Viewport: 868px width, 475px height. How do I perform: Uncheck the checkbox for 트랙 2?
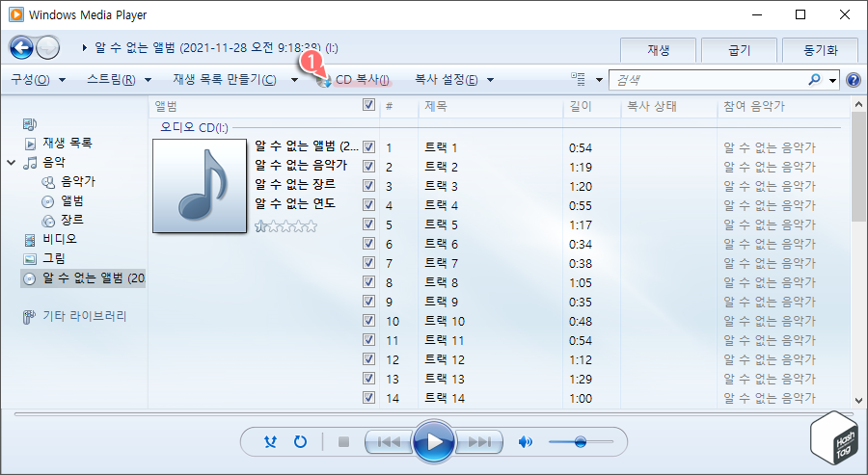pos(368,167)
